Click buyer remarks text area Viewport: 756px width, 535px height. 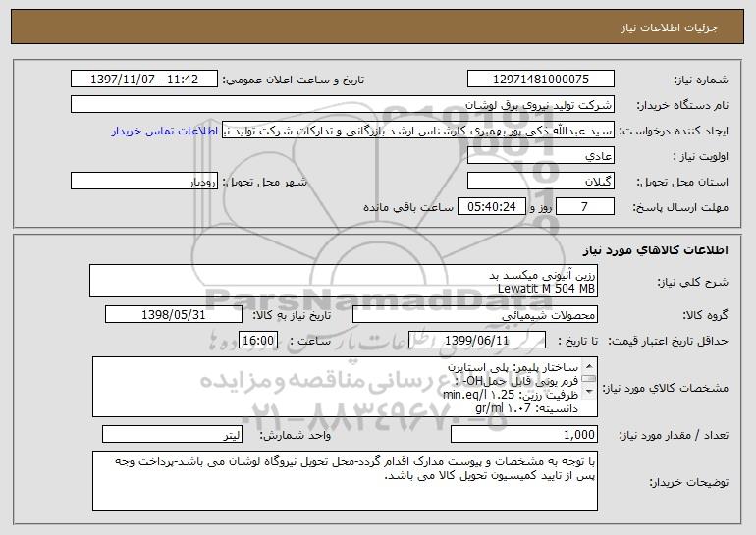coord(345,481)
